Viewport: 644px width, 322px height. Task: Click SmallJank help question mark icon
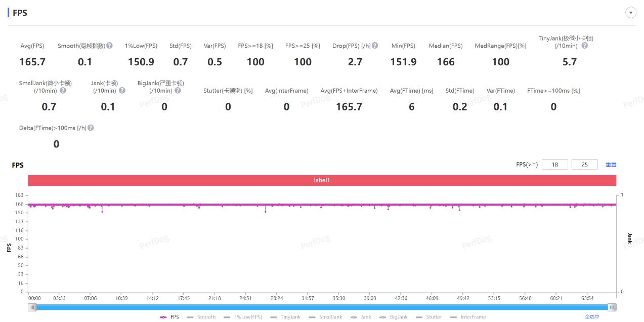pos(63,91)
